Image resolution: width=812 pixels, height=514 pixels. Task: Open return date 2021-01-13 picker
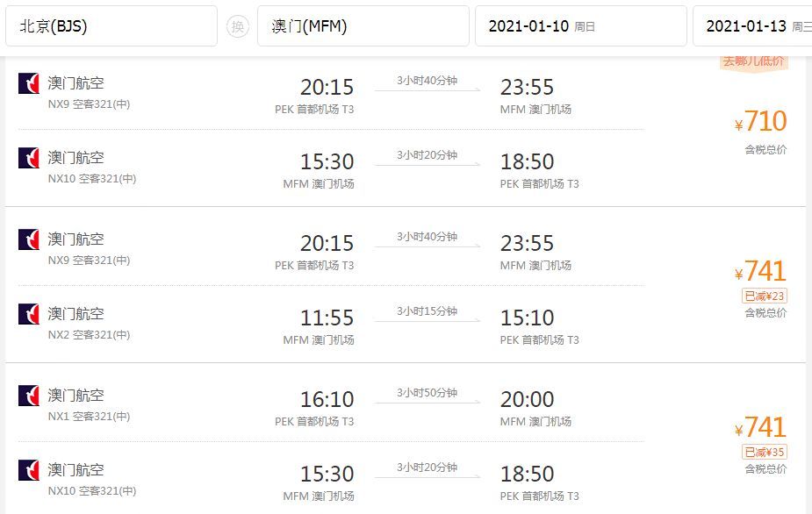pos(752,26)
